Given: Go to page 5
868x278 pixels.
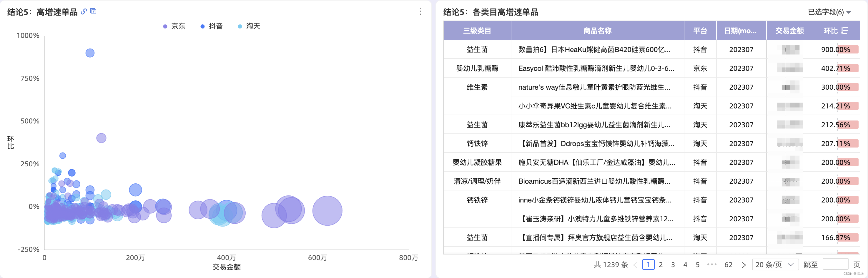Looking at the screenshot, I should pos(698,264).
